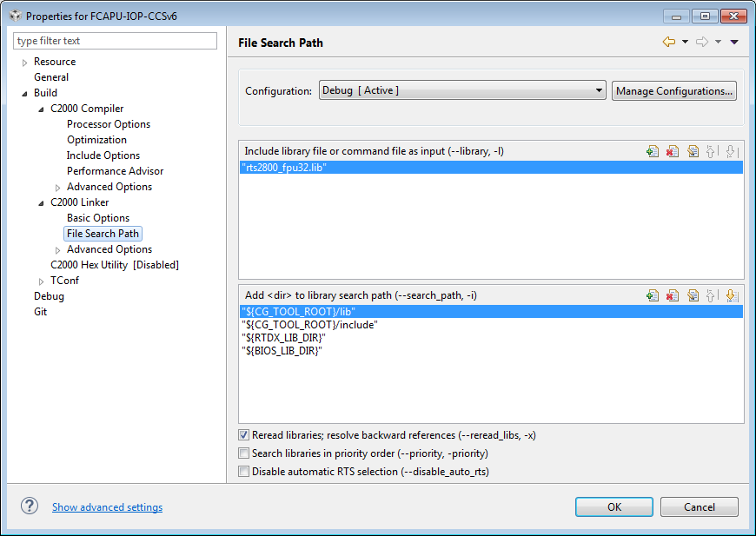Viewport: 756px width, 536px height.
Task: Click the Manage Configurations button
Action: (x=674, y=90)
